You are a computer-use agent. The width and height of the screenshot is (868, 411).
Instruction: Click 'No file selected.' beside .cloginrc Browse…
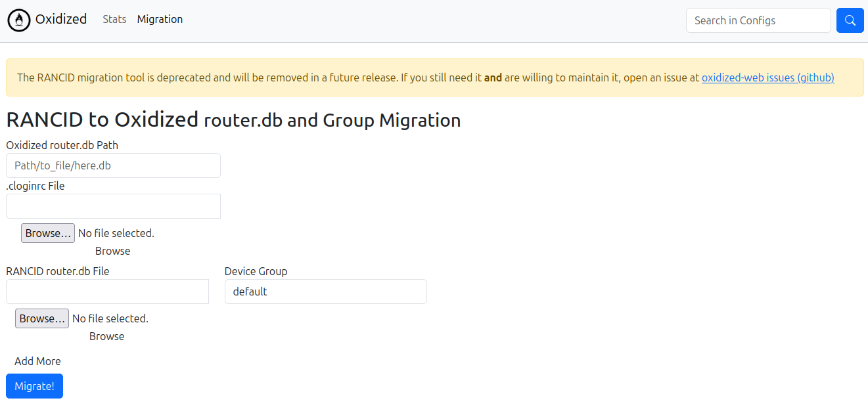[x=116, y=233]
